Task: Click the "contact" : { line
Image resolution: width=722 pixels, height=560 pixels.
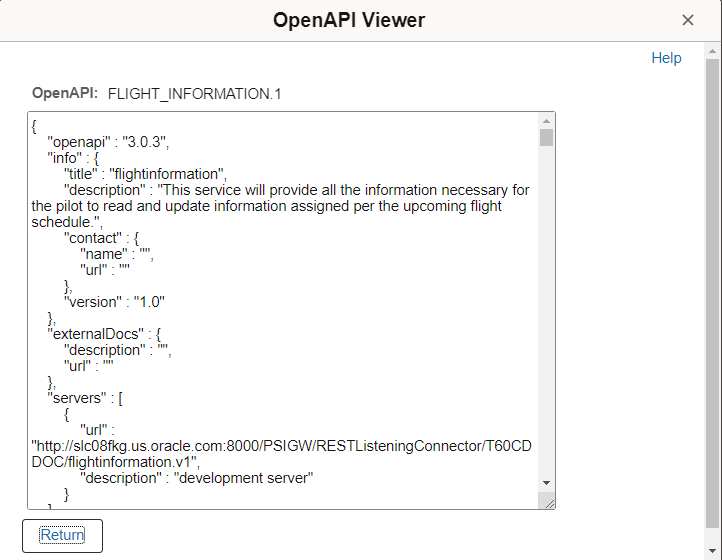Action: click(101, 238)
